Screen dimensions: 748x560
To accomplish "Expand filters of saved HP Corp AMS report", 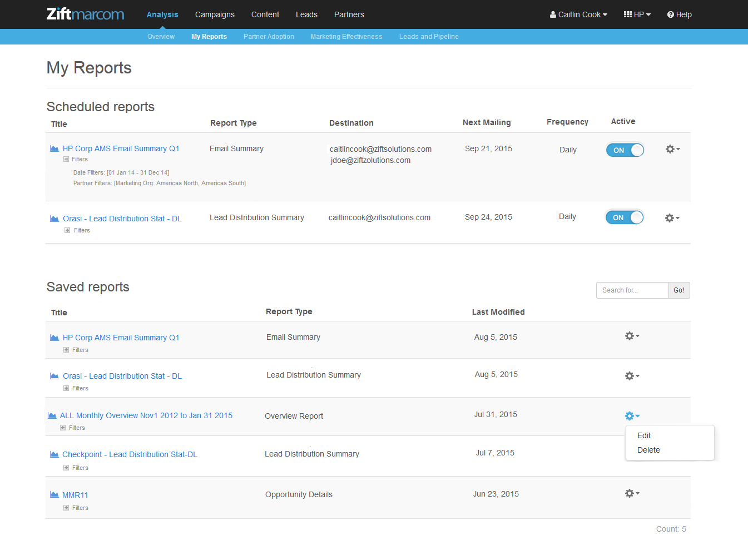I will [x=66, y=350].
